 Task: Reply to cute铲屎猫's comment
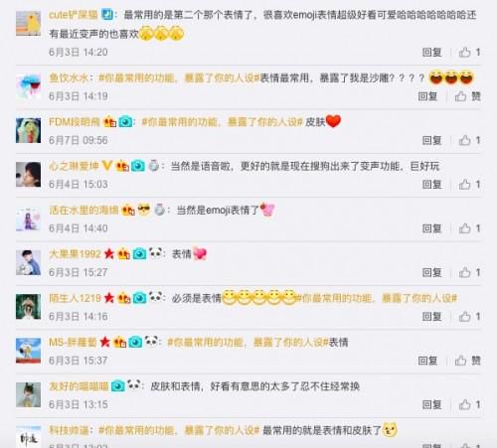coord(432,52)
